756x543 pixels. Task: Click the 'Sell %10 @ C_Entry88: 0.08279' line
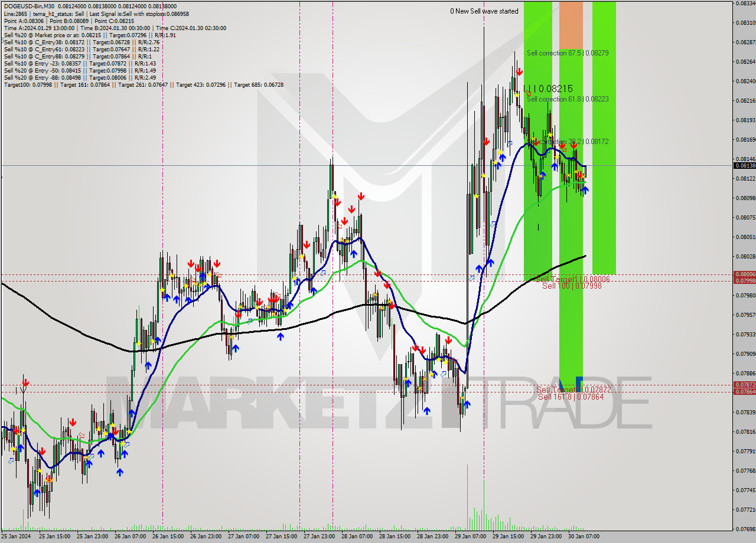(77, 56)
